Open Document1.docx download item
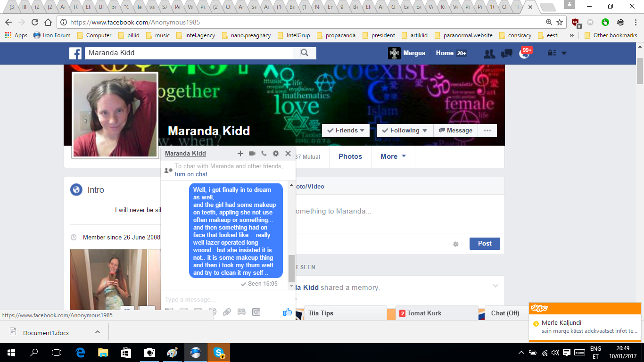The height and width of the screenshot is (362, 644). click(46, 332)
